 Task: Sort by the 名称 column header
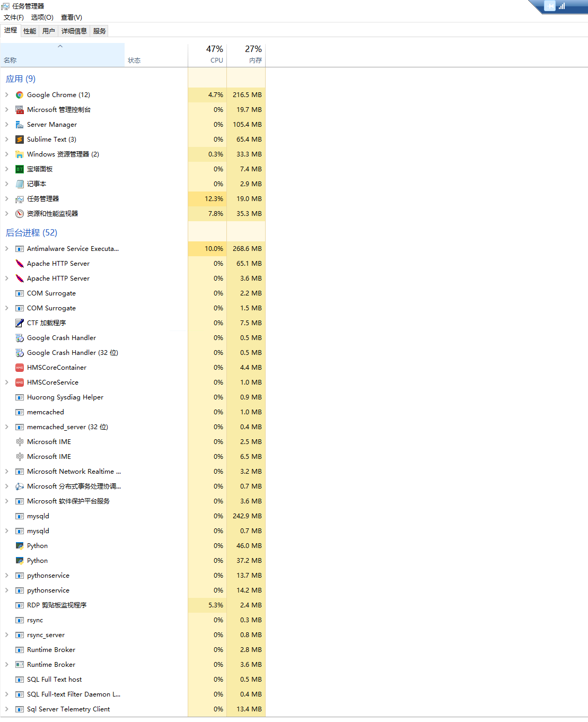[x=63, y=55]
